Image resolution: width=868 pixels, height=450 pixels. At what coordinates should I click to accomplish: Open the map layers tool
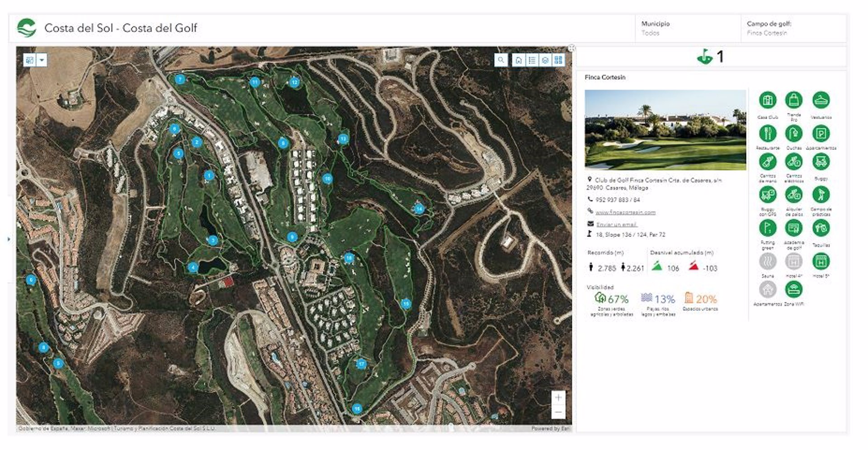coord(545,60)
